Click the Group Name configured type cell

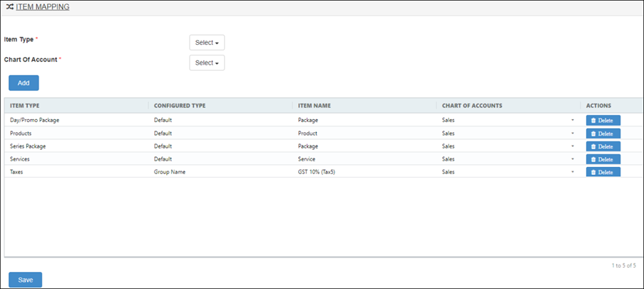click(170, 172)
